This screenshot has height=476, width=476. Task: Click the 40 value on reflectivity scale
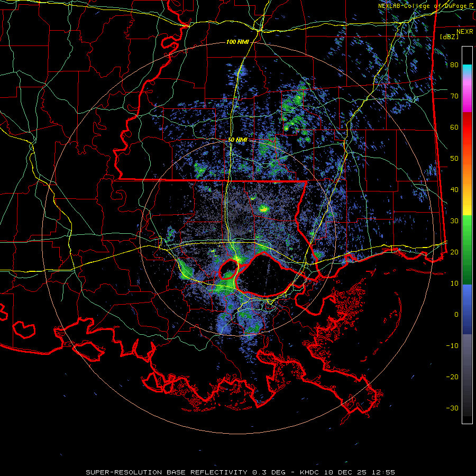click(454, 190)
